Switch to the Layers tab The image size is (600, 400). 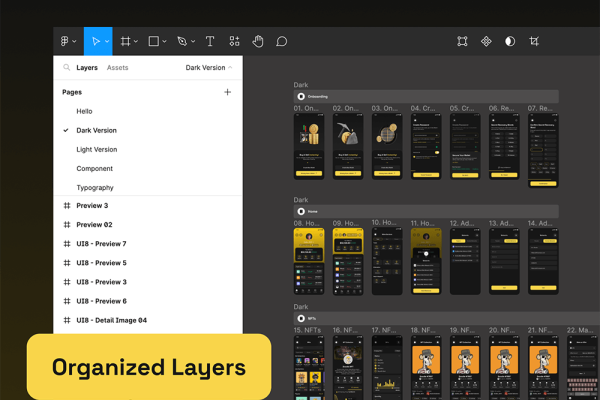87,68
